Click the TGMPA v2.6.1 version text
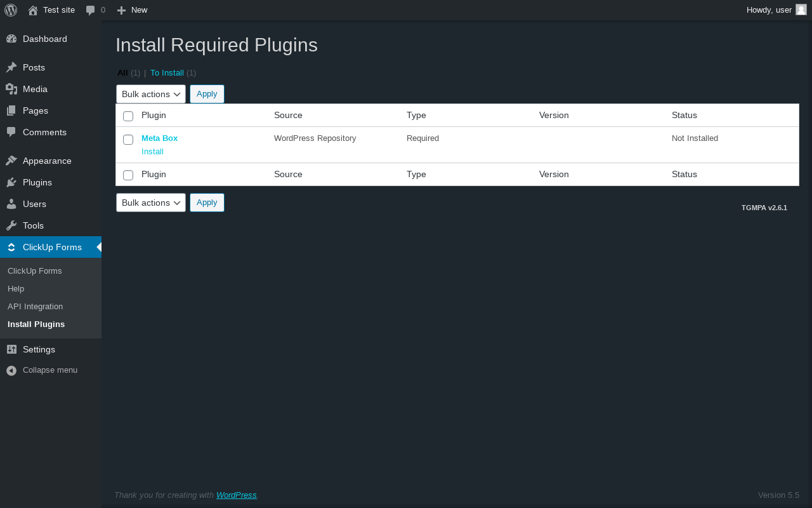This screenshot has width=812, height=508. coord(764,208)
